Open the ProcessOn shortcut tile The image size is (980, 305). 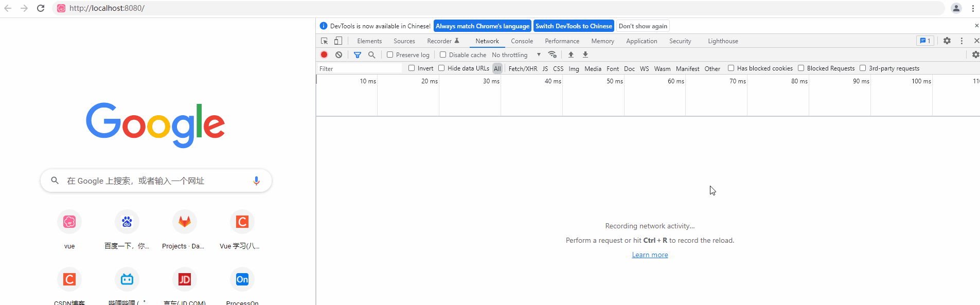pos(242,286)
